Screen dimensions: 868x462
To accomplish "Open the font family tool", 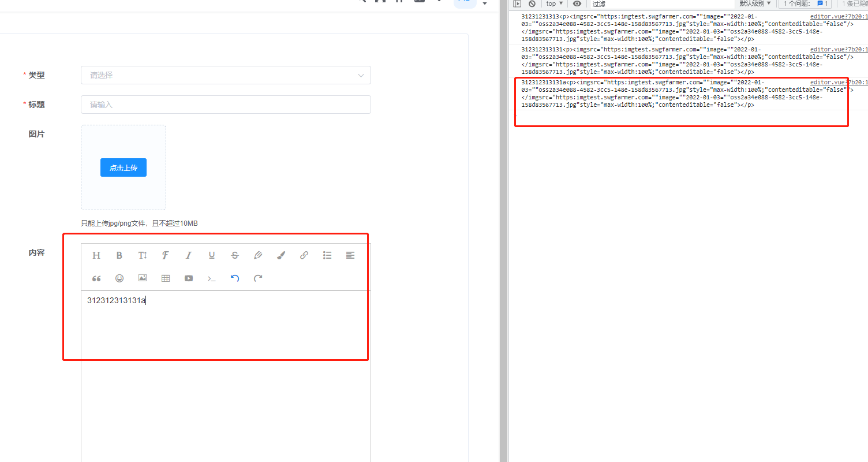I will click(x=166, y=255).
